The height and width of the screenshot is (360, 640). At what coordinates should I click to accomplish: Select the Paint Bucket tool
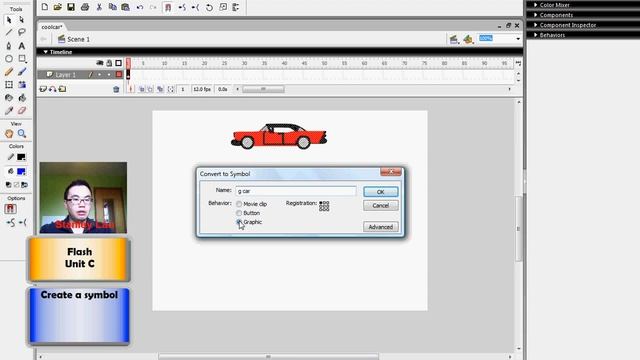22,98
